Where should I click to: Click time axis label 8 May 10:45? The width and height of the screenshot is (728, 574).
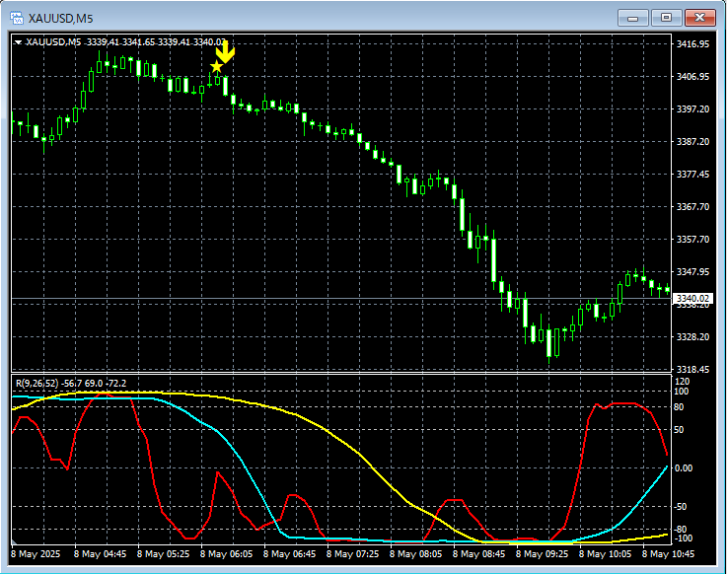tap(668, 554)
